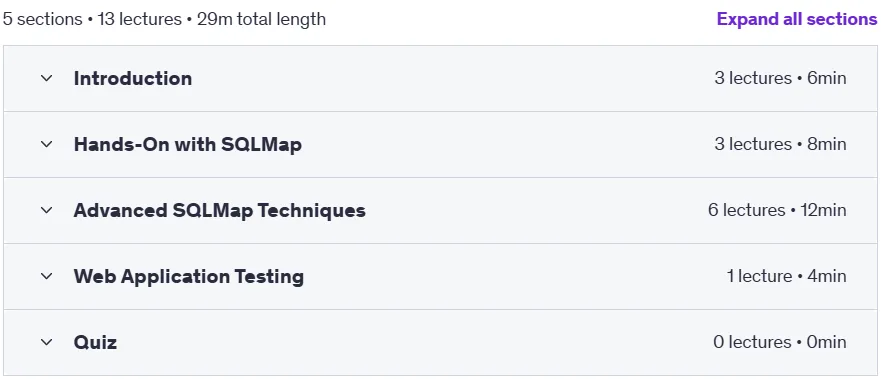Click the 0min duration label

826,342
